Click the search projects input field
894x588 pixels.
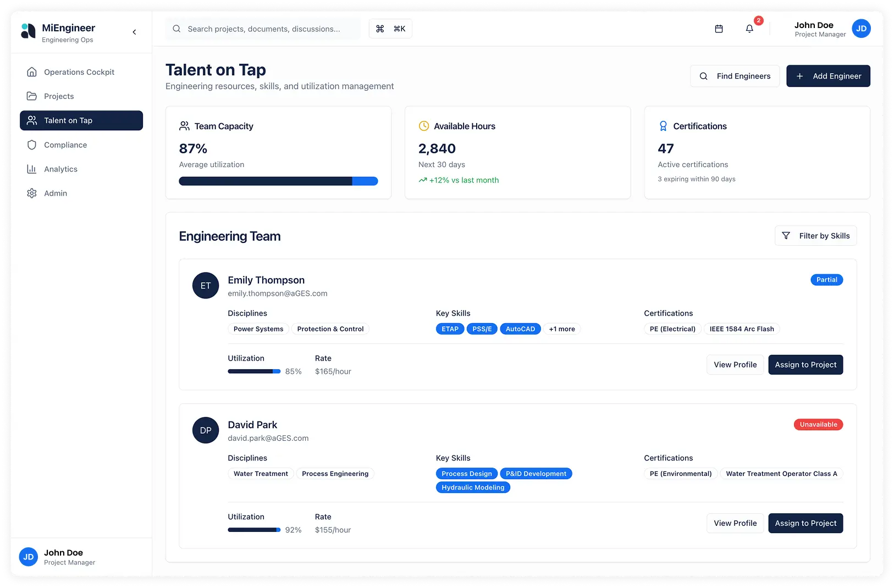[x=264, y=29]
